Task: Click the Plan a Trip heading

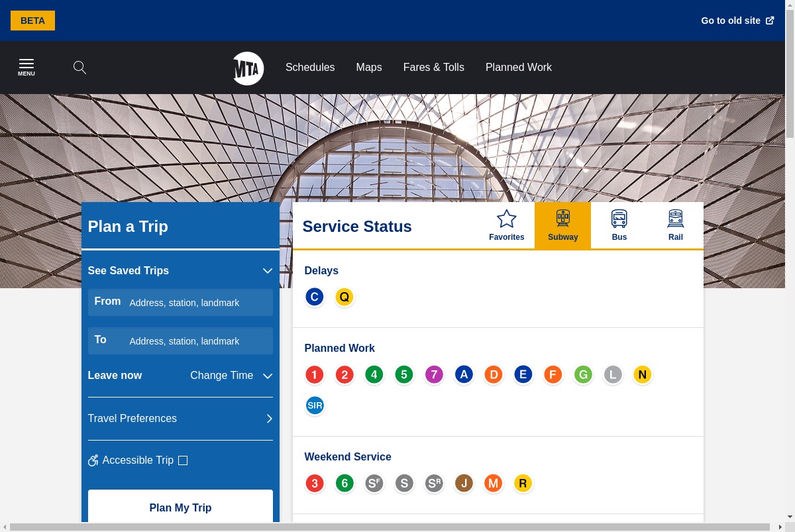Action: point(128,226)
